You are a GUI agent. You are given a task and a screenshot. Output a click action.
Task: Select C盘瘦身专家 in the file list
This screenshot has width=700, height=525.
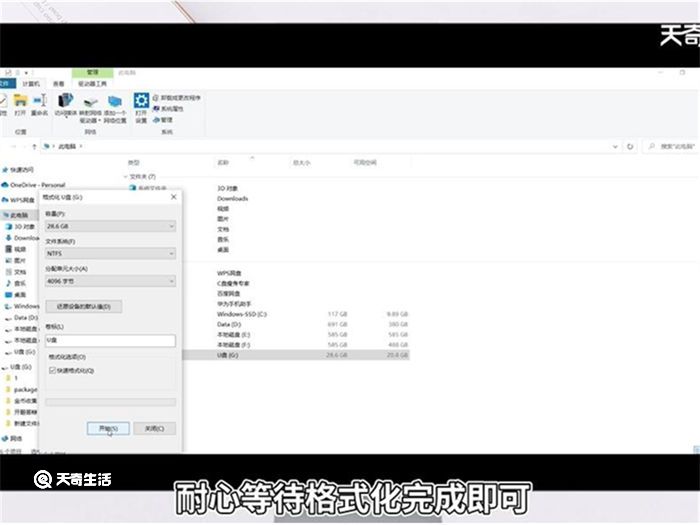point(233,283)
